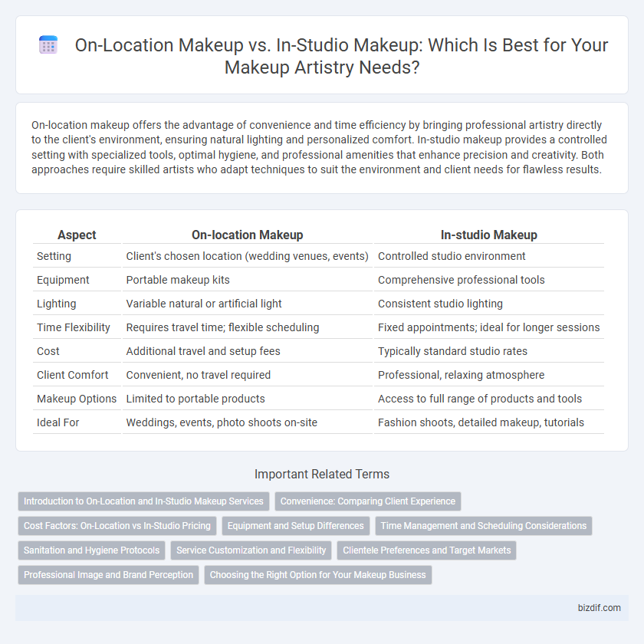
Task: Click the 'Equipment and Setup Differences' tag
Action: point(296,526)
